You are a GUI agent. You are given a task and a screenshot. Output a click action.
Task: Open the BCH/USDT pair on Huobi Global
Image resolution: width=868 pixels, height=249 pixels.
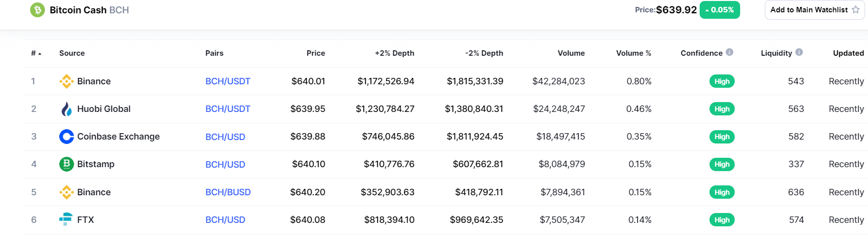pyautogui.click(x=228, y=109)
